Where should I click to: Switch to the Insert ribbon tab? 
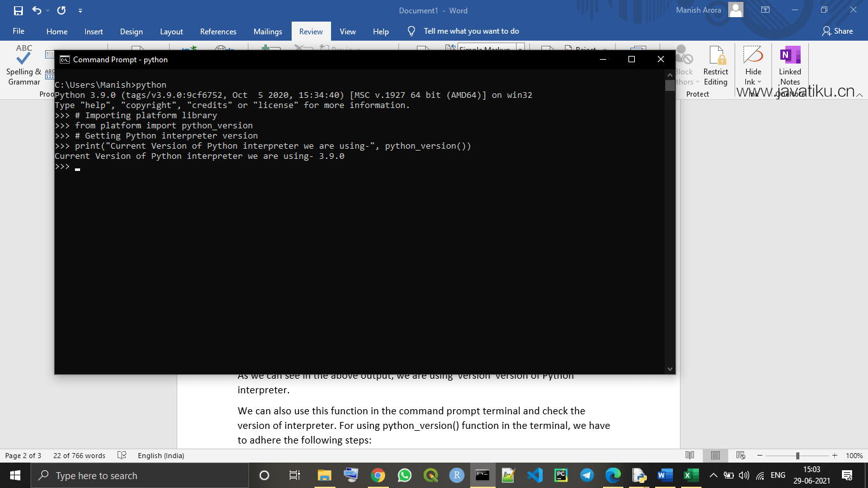[x=93, y=31]
